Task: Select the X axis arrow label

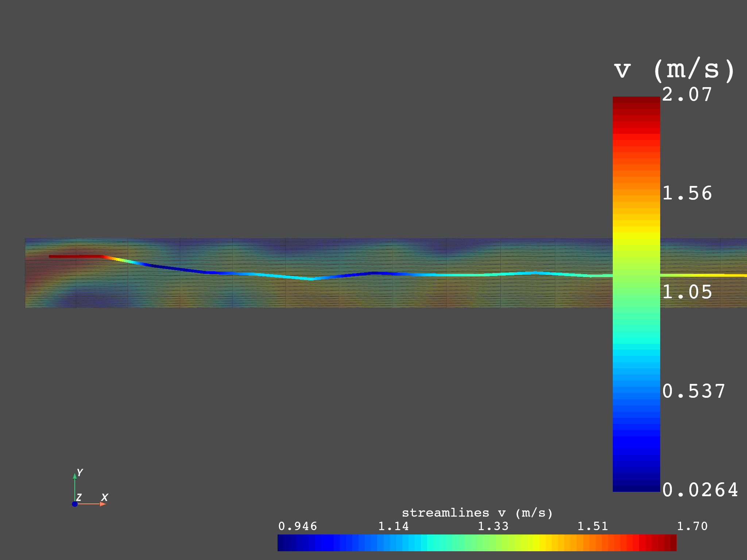Action: tap(105, 497)
